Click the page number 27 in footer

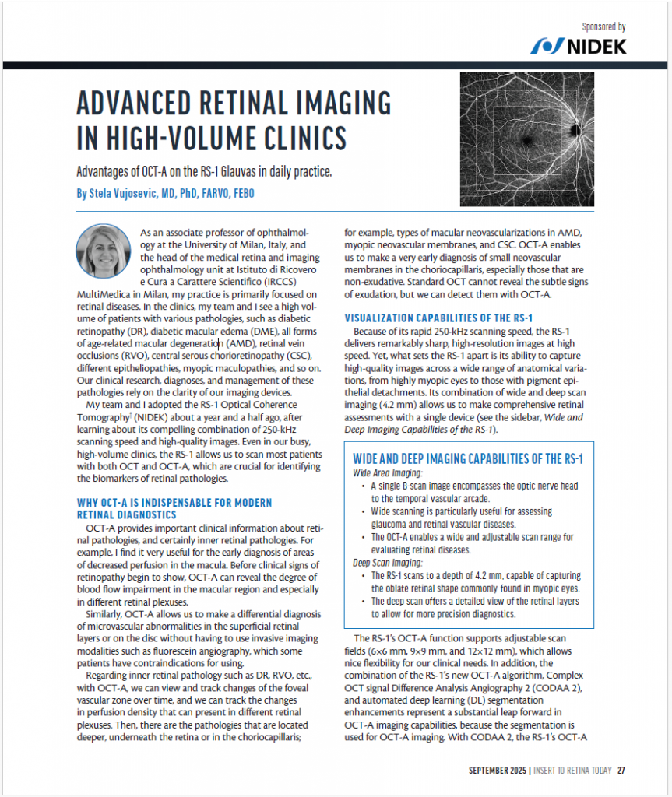tap(621, 771)
